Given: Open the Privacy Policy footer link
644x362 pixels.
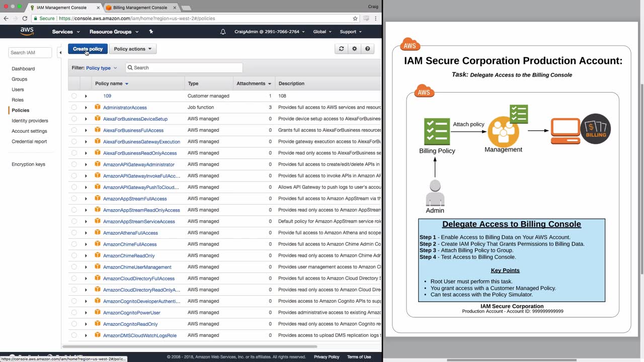Looking at the screenshot, I should click(x=327, y=357).
